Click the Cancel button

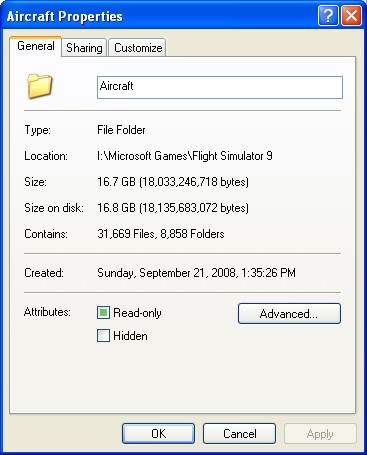tap(239, 433)
